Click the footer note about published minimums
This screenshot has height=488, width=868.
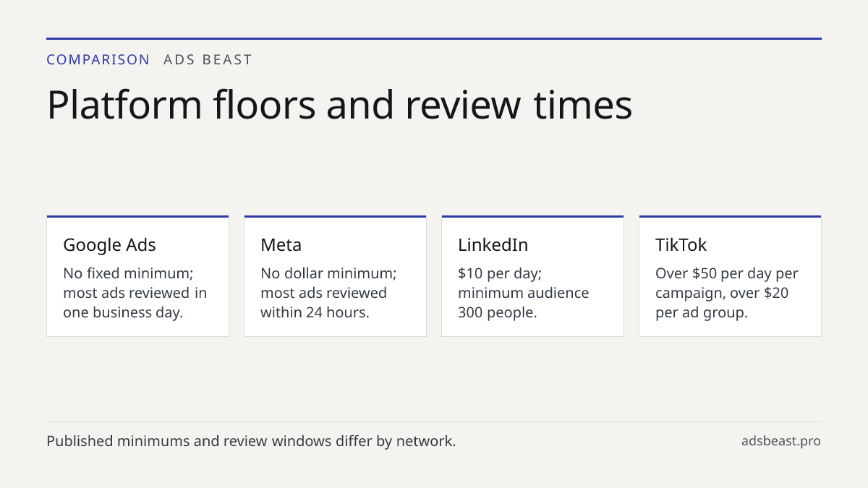pos(251,441)
